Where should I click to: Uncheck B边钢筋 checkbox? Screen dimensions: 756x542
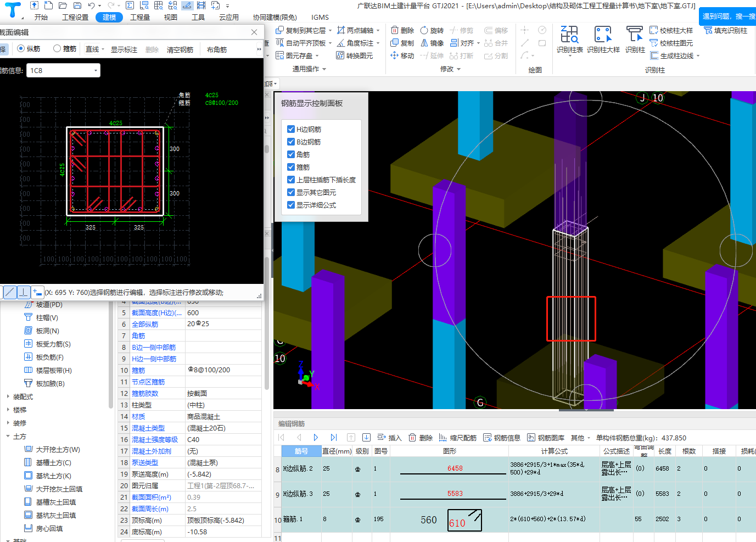click(x=291, y=142)
